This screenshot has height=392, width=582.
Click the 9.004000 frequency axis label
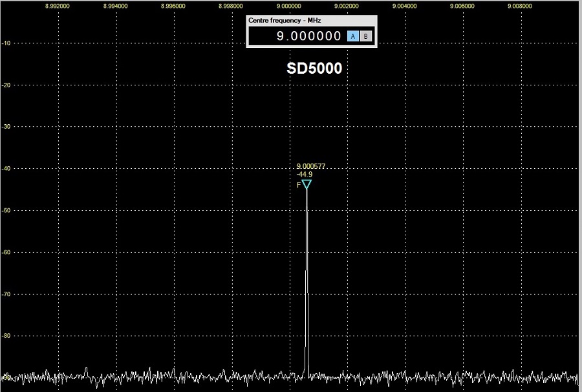point(405,6)
